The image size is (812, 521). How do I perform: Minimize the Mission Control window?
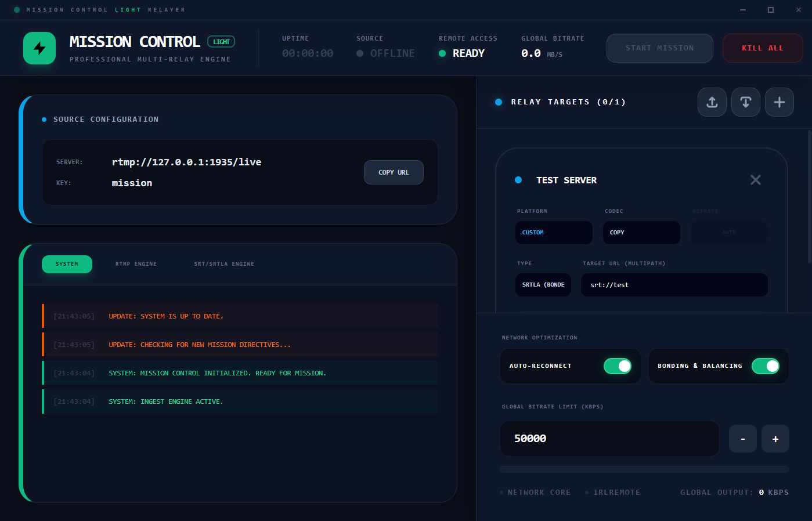tap(744, 10)
